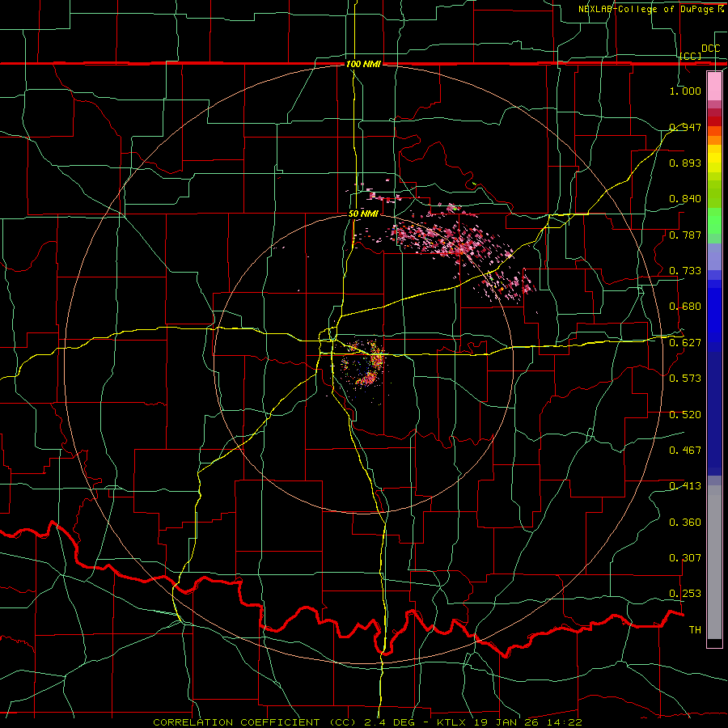The width and height of the screenshot is (728, 728).
Task: Click the 0.733 scale value
Action: coord(685,271)
